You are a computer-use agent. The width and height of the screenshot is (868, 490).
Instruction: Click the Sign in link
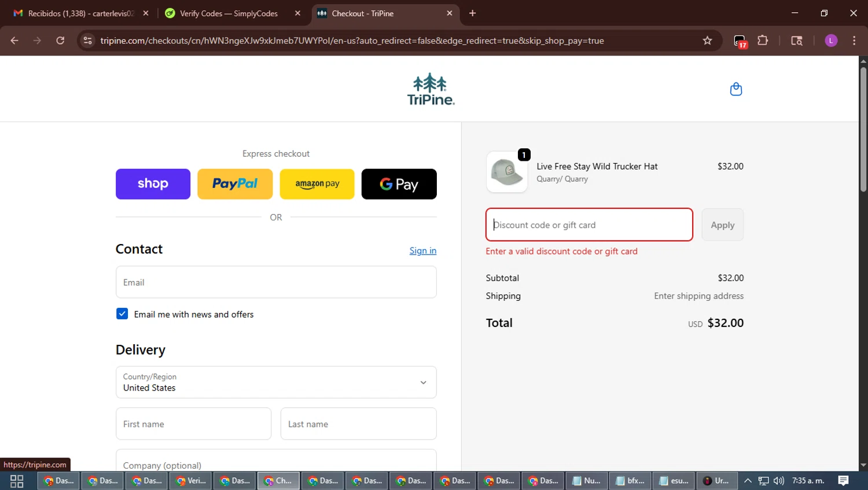coord(423,250)
